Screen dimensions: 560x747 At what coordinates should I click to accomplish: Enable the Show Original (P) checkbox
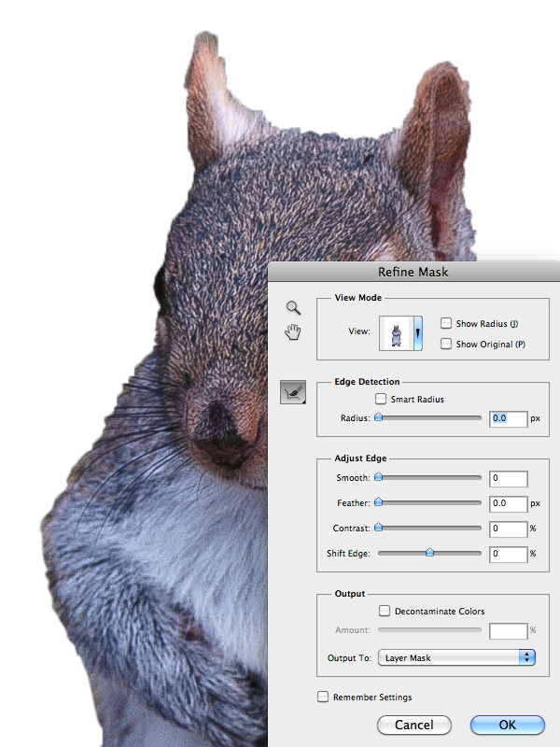click(446, 344)
